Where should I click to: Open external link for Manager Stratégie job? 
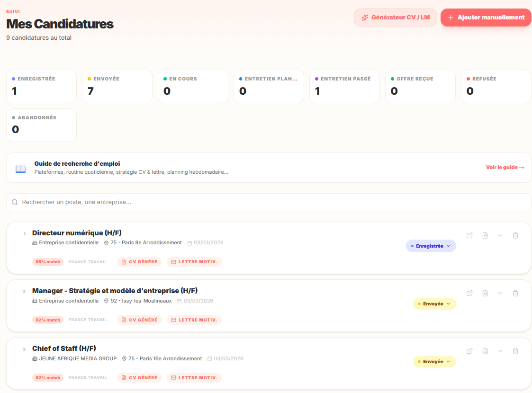coord(469,293)
